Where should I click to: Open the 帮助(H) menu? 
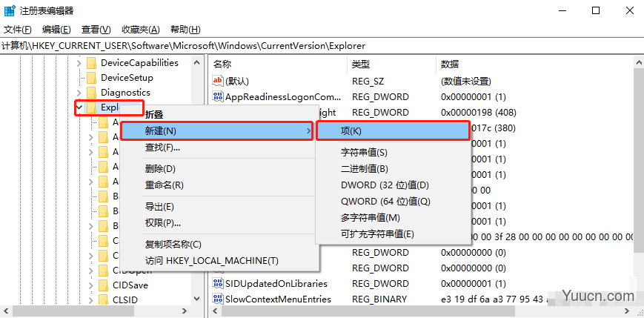coord(185,30)
